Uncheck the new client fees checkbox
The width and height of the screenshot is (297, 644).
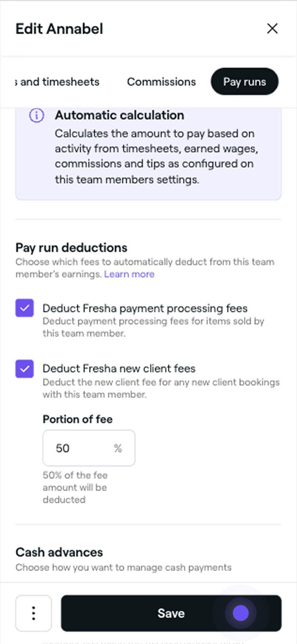tap(25, 369)
